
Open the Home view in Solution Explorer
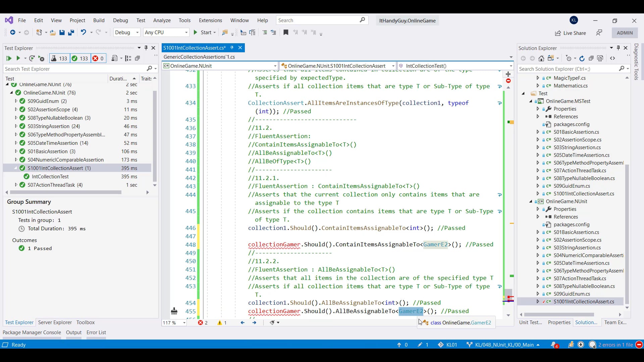click(x=541, y=58)
